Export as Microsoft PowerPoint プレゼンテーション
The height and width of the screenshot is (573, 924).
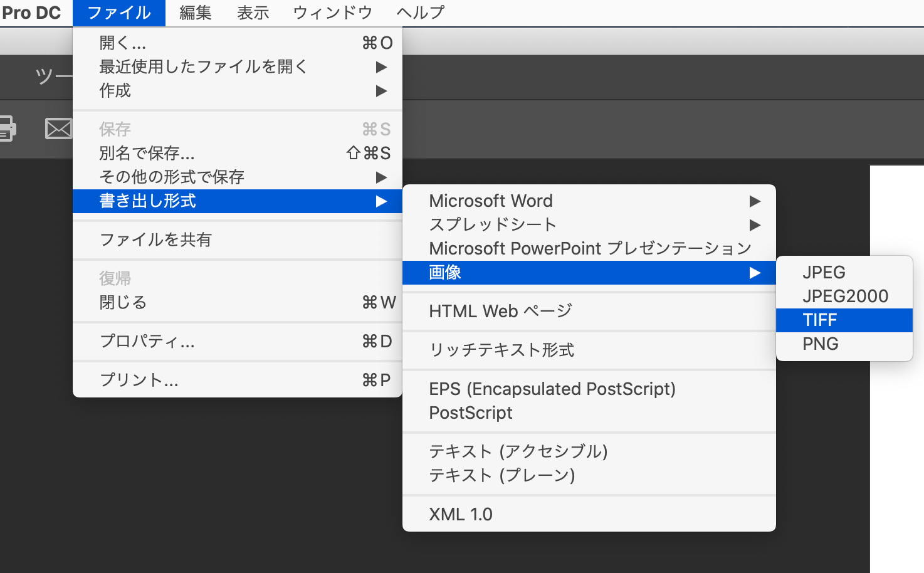coord(589,248)
